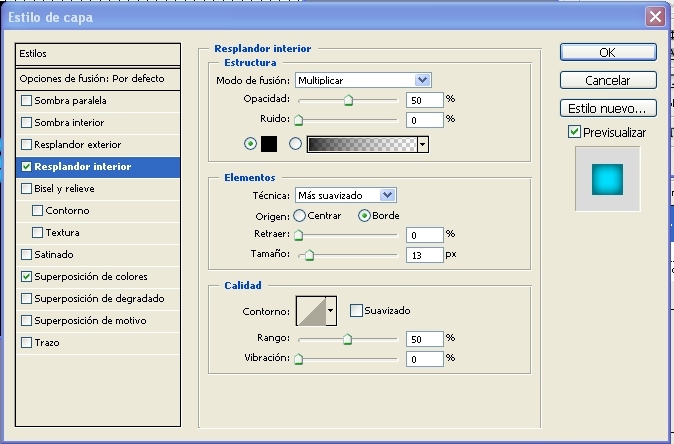Click the Retraer value field
Image resolution: width=674 pixels, height=444 pixels.
425,235
